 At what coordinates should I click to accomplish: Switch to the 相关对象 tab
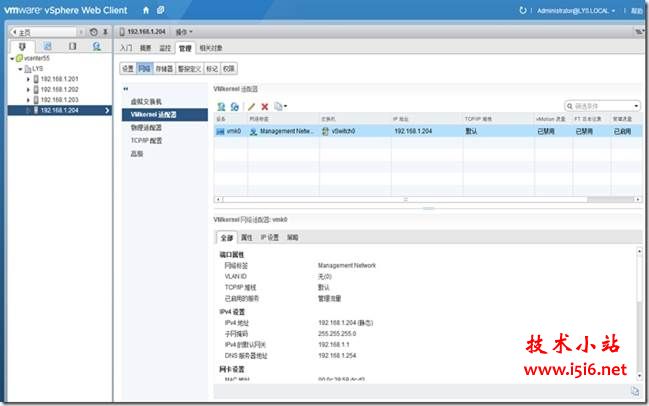[x=211, y=48]
